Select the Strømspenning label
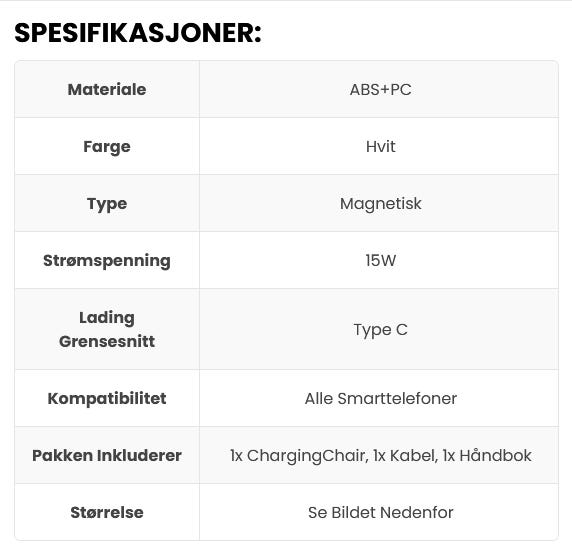572x556 pixels. pyautogui.click(x=107, y=260)
